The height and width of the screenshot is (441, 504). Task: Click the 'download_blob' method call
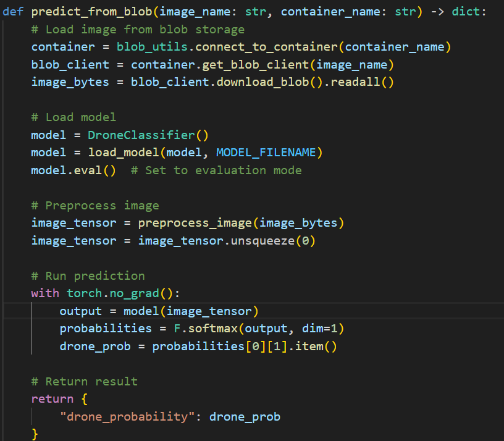[262, 82]
